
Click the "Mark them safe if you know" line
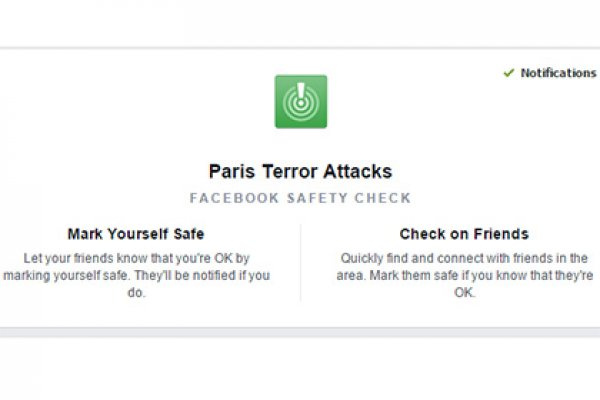[464, 275]
